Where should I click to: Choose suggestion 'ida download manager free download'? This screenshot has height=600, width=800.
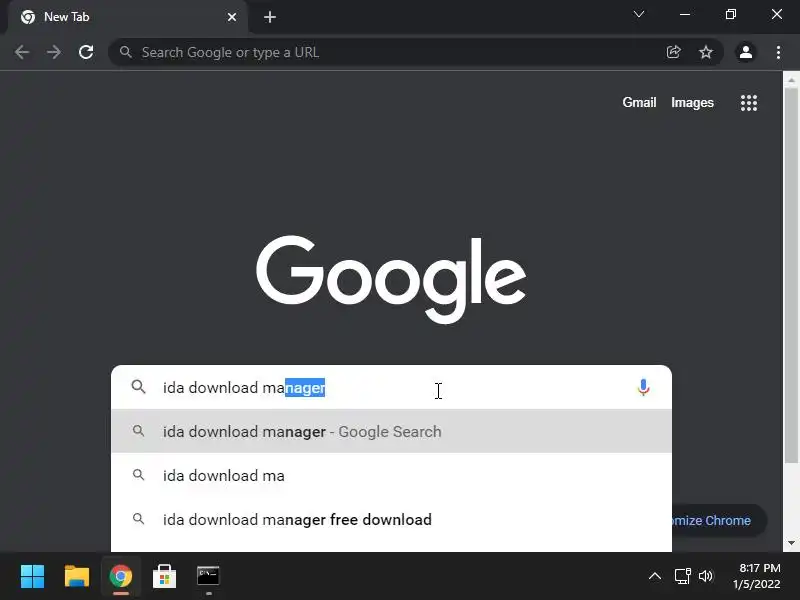[391, 519]
